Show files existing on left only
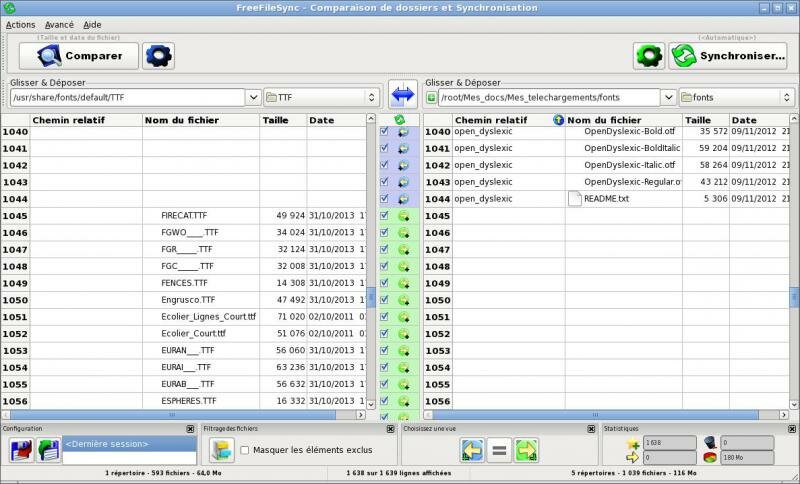Screen dimensions: 800x484 [x=472, y=450]
